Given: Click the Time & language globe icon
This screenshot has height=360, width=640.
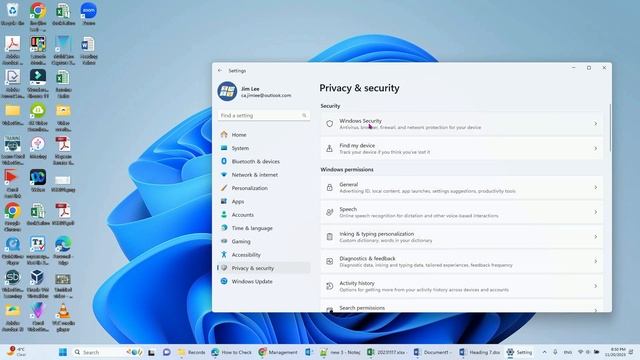Looking at the screenshot, I should (224, 228).
